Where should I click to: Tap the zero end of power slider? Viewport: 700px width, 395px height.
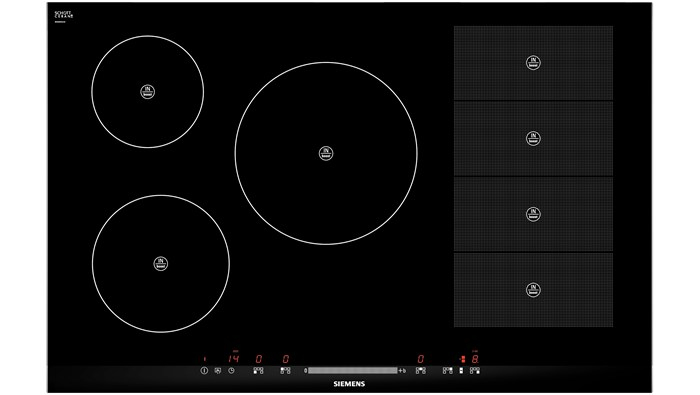tap(305, 371)
